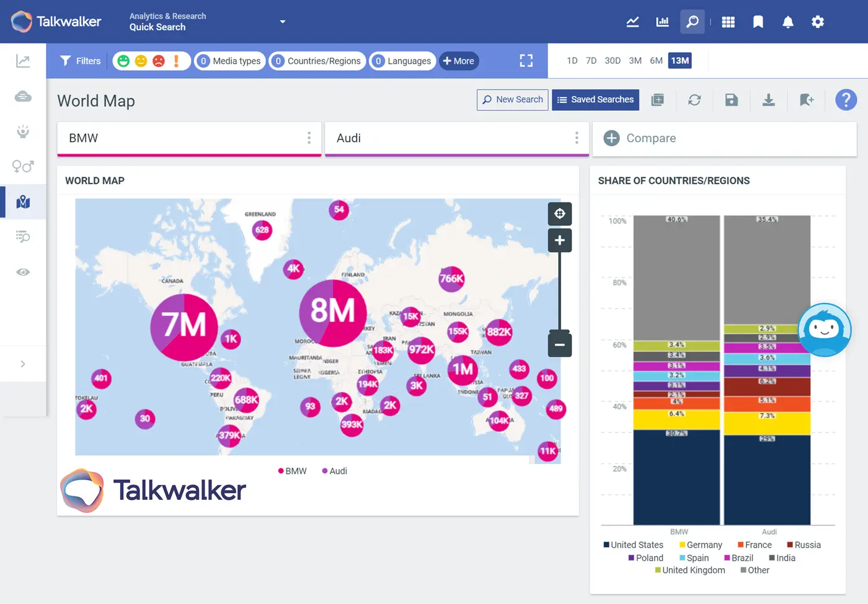Toggle the positive sentiment green smiley filter

[x=123, y=61]
